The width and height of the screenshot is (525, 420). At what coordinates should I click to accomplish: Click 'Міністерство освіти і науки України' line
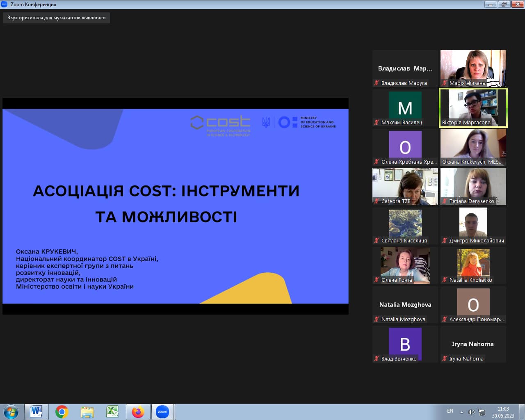(x=75, y=286)
